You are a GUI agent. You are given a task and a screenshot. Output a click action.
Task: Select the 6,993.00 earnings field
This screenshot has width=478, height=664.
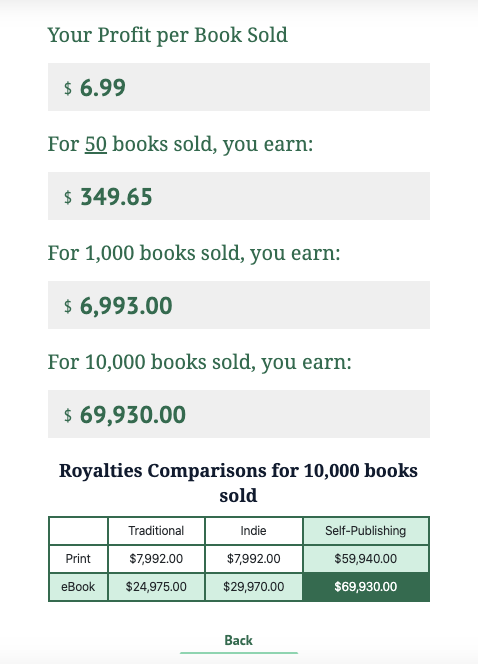[239, 305]
